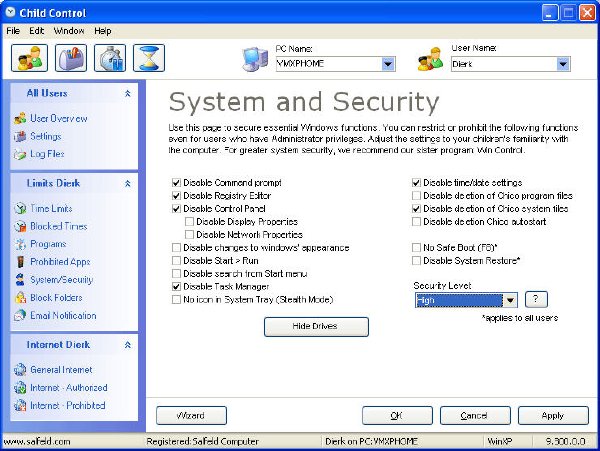Collapse the Limits Dierk panel
The width and height of the screenshot is (600, 451).
tap(128, 184)
